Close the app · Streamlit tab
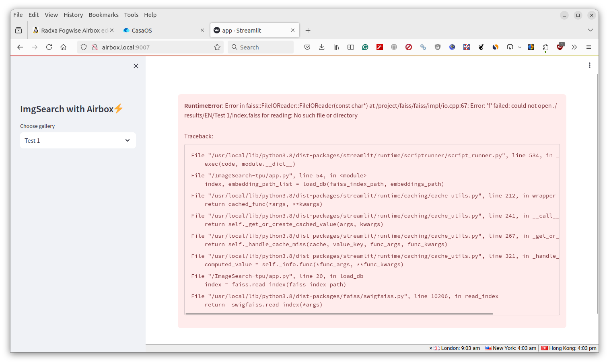Viewport: 609px width, 364px height. pos(293,30)
